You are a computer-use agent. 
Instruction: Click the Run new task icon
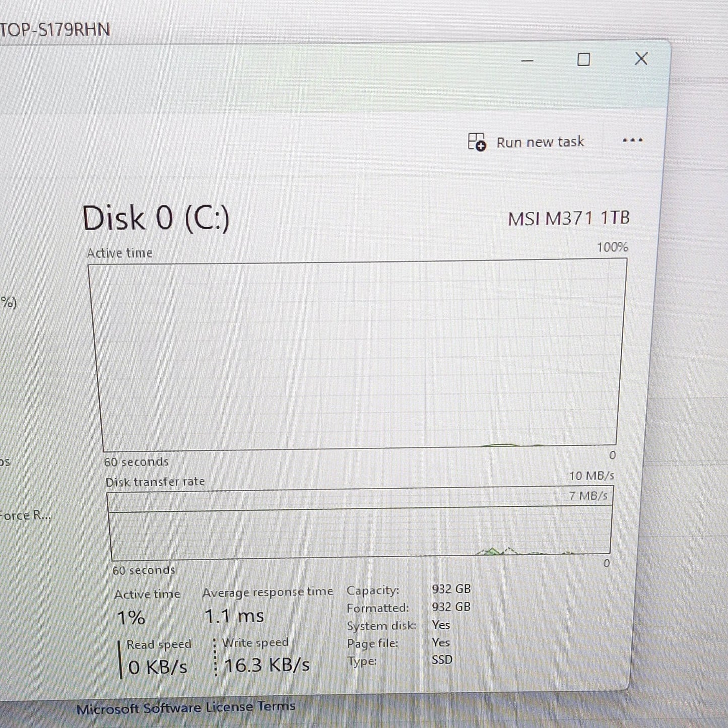pyautogui.click(x=477, y=142)
